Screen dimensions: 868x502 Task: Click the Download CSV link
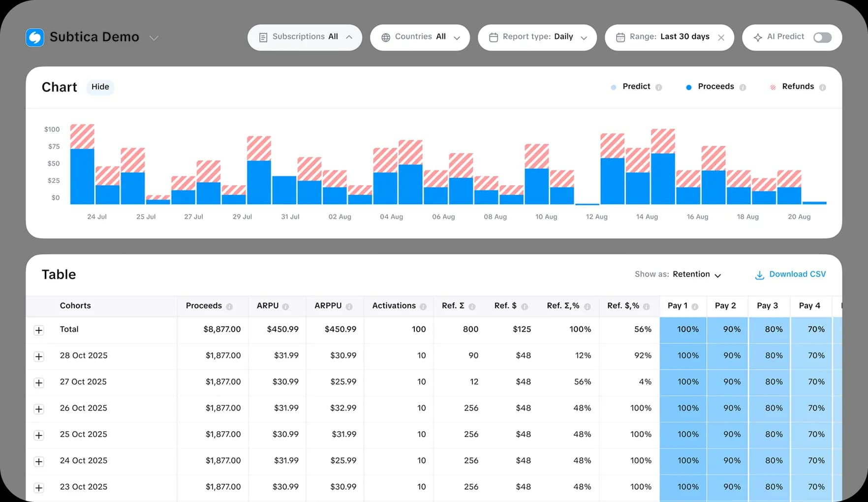click(x=797, y=274)
